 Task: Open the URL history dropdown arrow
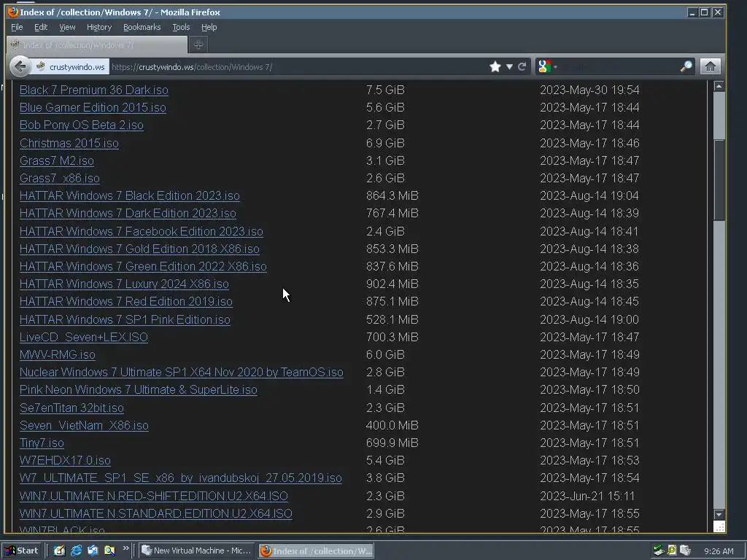coord(509,66)
